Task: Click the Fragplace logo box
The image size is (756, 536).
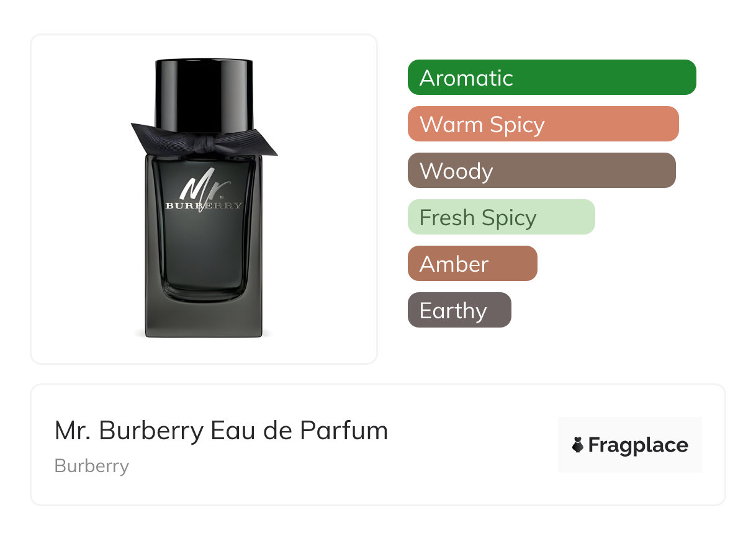Action: tap(630, 445)
